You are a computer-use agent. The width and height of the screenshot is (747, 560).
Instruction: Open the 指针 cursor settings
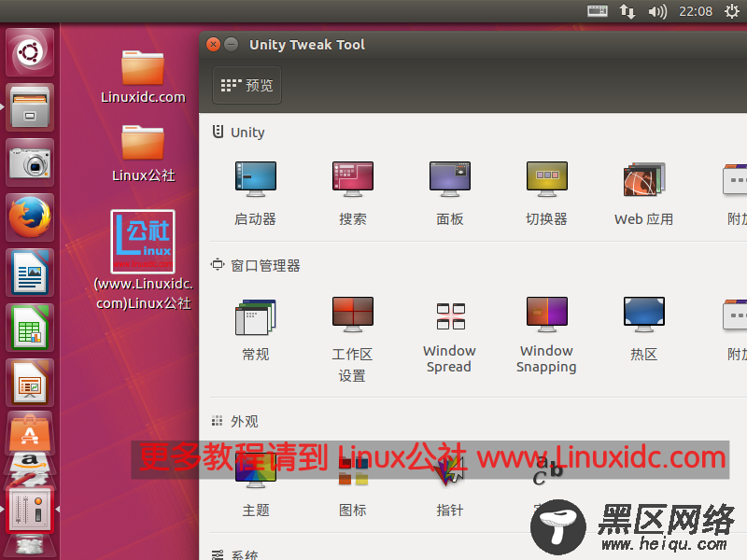tap(450, 488)
